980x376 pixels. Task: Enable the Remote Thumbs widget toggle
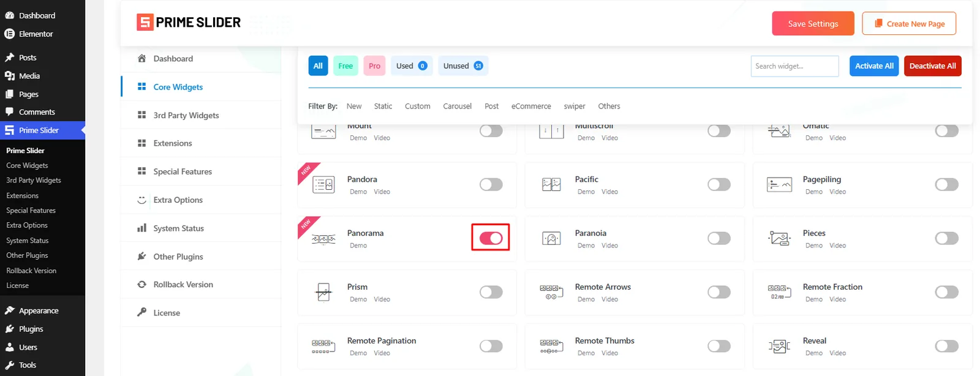coord(719,346)
